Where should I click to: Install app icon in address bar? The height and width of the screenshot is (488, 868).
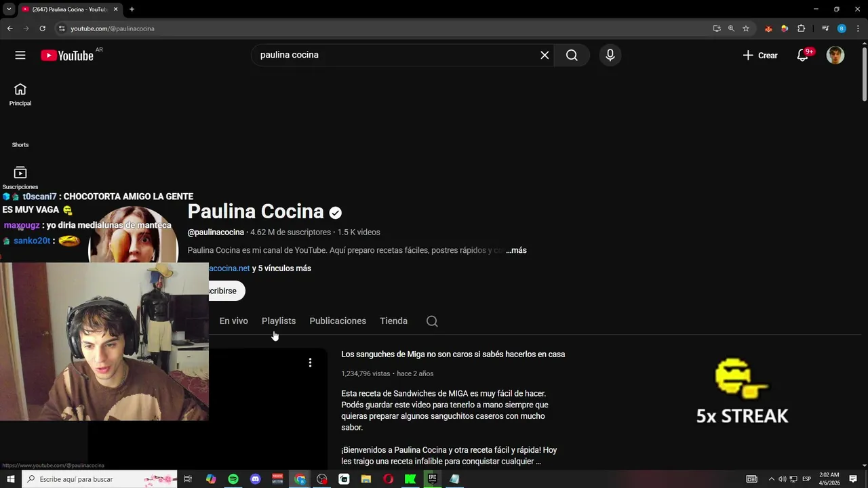[x=717, y=28]
